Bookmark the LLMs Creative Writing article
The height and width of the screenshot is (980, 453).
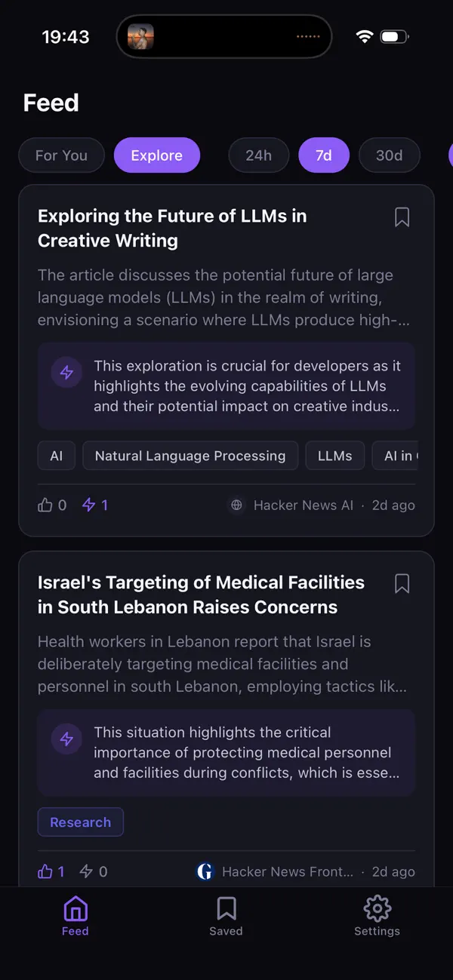(x=402, y=217)
